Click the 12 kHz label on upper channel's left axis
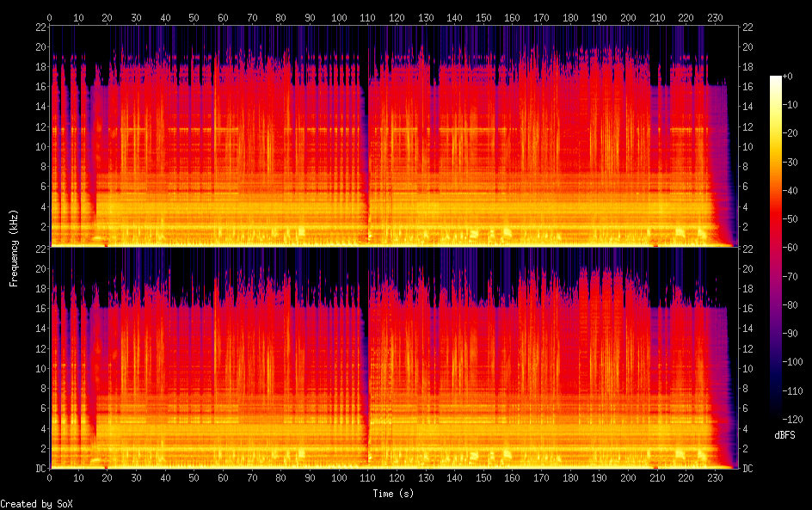The image size is (812, 510). pyautogui.click(x=40, y=127)
